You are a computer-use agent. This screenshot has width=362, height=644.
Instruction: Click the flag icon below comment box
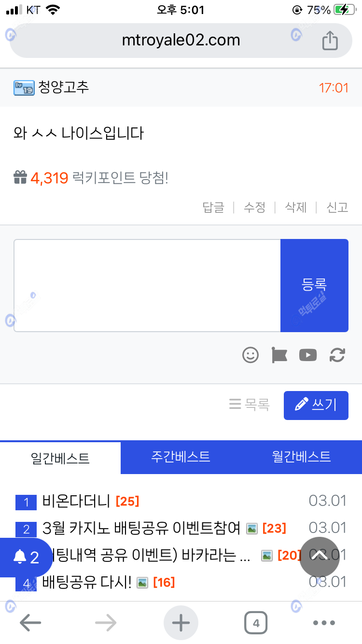pyautogui.click(x=279, y=355)
